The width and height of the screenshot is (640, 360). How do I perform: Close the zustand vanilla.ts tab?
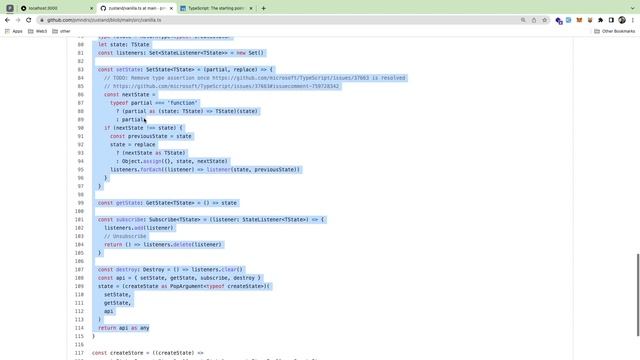[x=171, y=8]
